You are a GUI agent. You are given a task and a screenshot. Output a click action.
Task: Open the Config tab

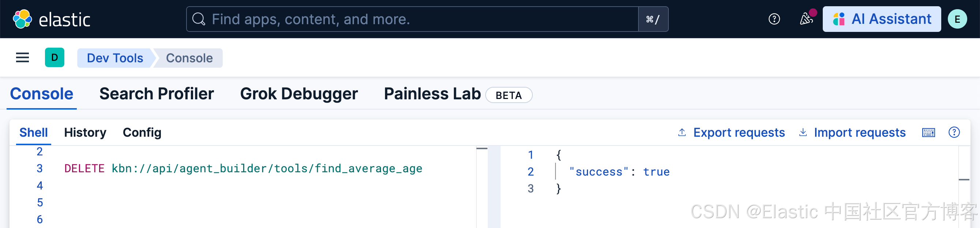142,133
